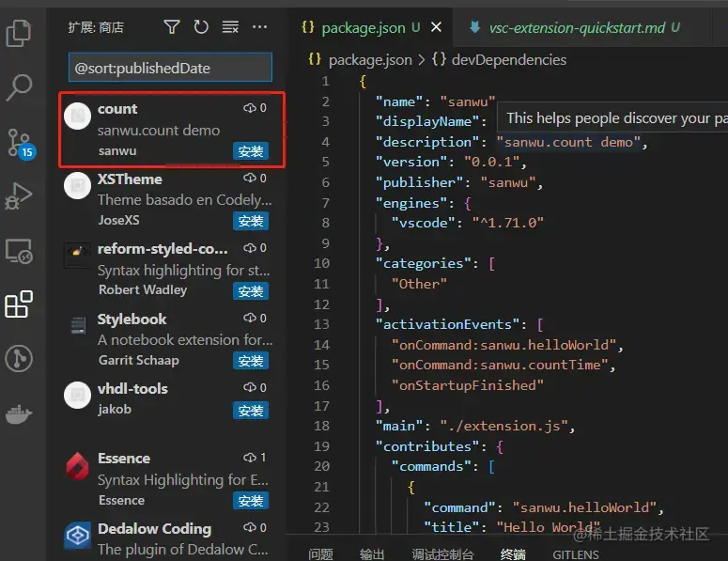The width and height of the screenshot is (728, 561).
Task: Select the Essence extension name
Action: [x=124, y=459]
